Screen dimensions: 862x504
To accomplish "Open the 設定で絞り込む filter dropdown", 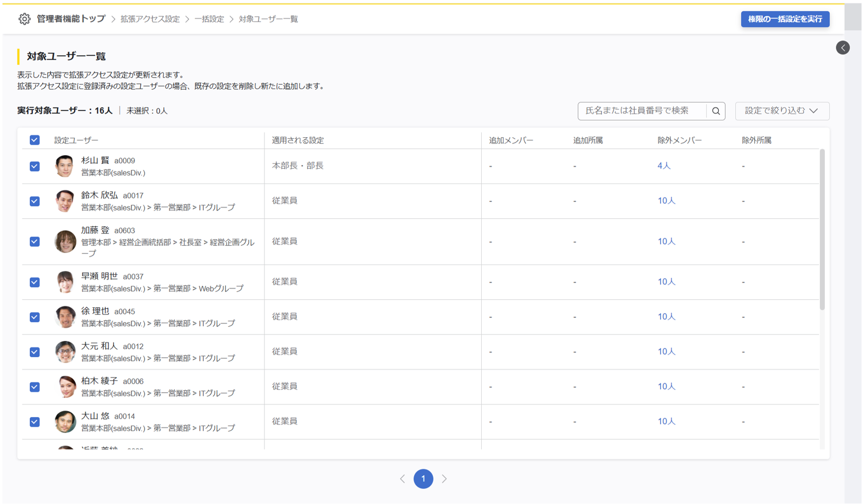I will pyautogui.click(x=782, y=111).
